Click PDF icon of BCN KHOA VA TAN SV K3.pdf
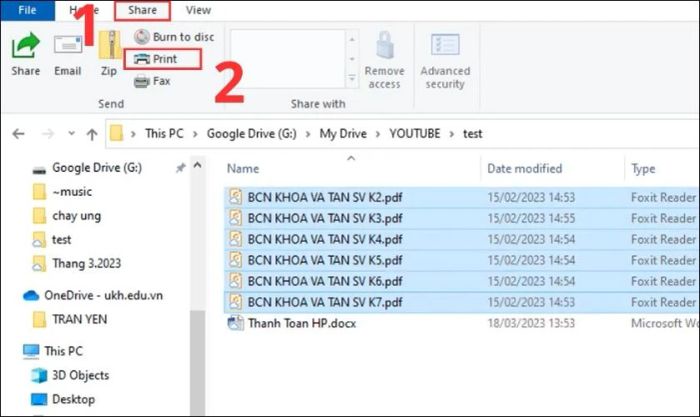The width and height of the screenshot is (700, 417). pos(235,217)
